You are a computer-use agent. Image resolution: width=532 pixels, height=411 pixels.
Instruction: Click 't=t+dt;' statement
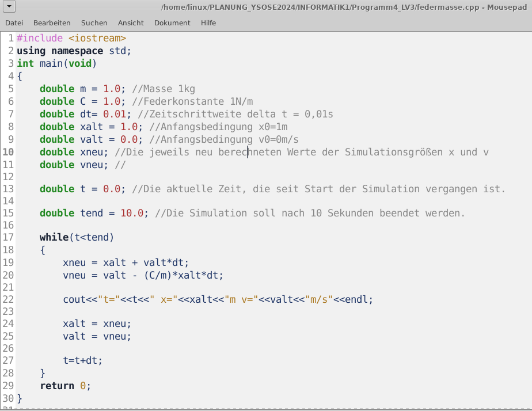tap(82, 360)
